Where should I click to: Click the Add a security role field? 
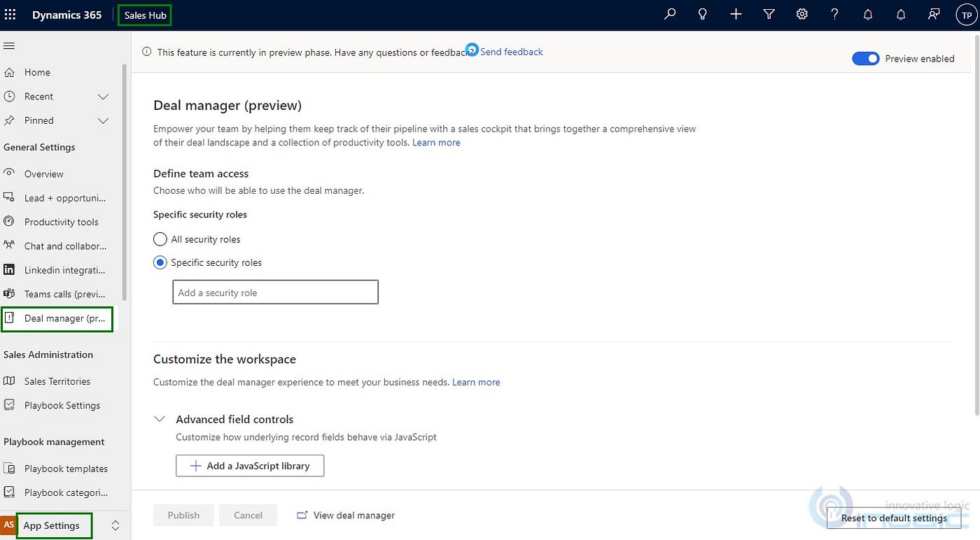[x=275, y=292]
